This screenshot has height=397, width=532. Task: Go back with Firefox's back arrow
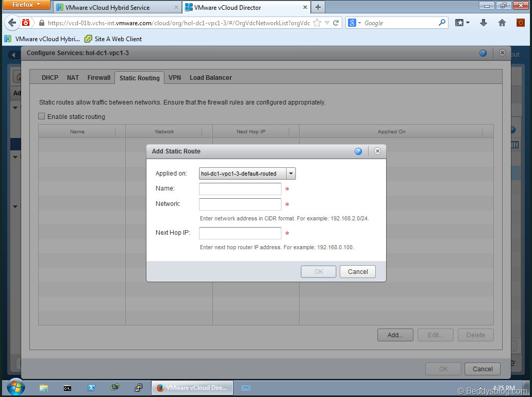tap(12, 23)
